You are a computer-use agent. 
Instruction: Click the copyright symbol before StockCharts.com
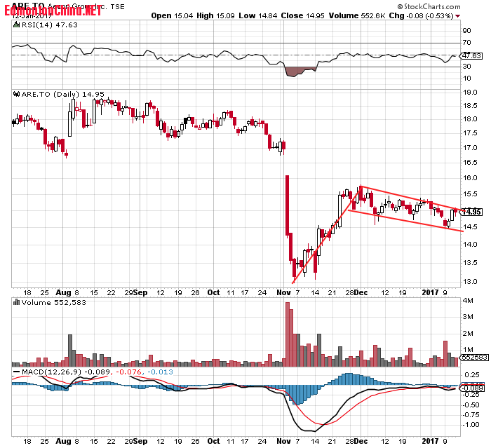click(x=401, y=6)
